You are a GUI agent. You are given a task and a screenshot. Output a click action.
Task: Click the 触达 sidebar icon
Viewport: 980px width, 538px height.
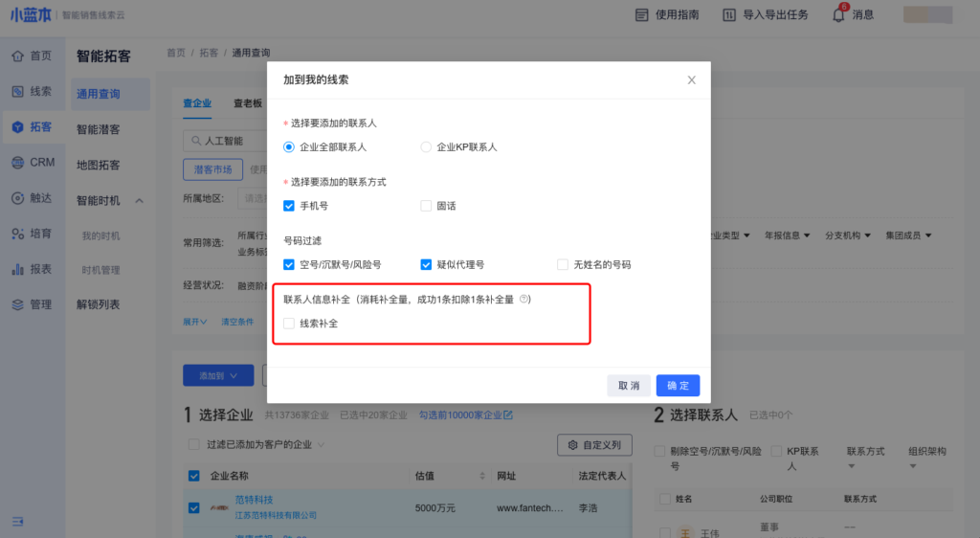pos(17,198)
